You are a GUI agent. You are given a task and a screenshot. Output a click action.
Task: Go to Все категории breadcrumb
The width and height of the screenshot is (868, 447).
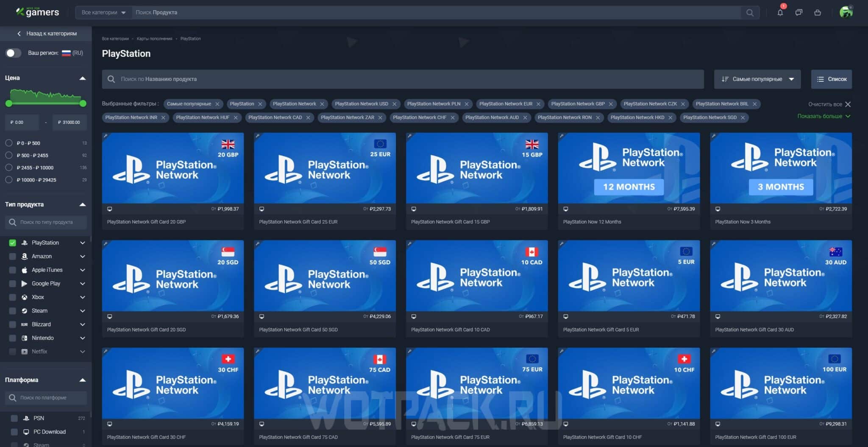[x=115, y=39]
